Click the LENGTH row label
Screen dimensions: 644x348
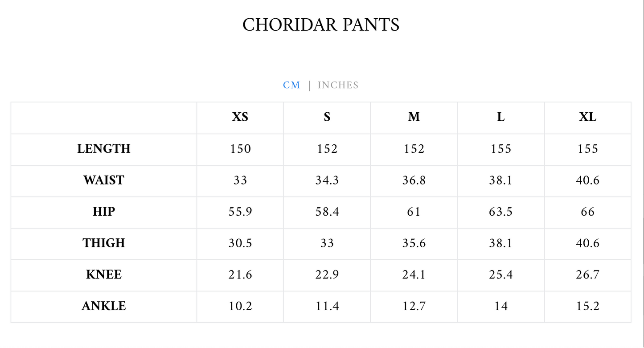[104, 149]
